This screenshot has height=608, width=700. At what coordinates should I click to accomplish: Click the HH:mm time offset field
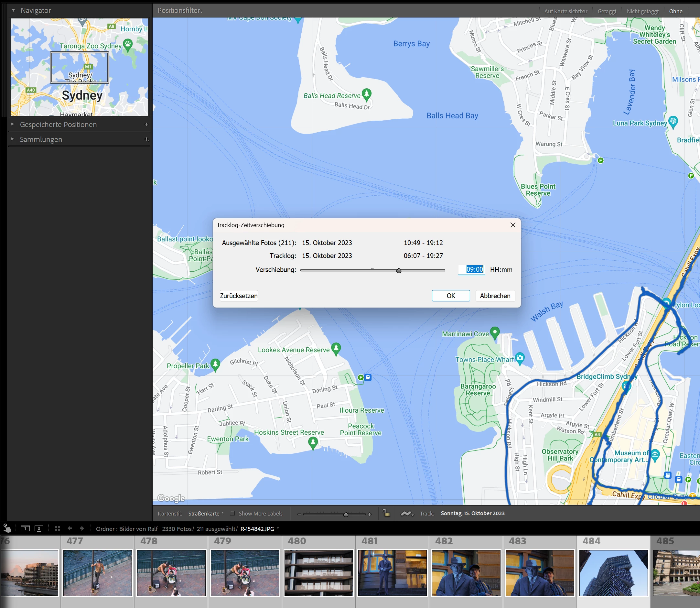click(471, 269)
